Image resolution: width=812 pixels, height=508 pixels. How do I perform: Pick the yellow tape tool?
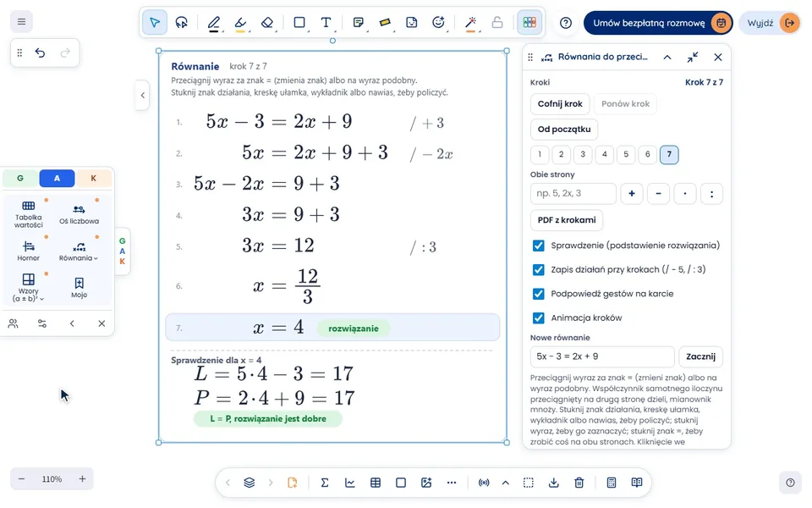385,22
